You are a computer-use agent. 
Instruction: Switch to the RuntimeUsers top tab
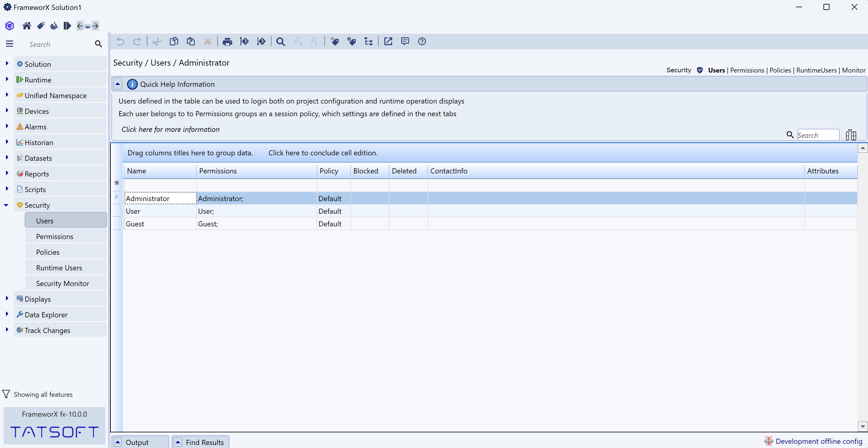pos(816,70)
